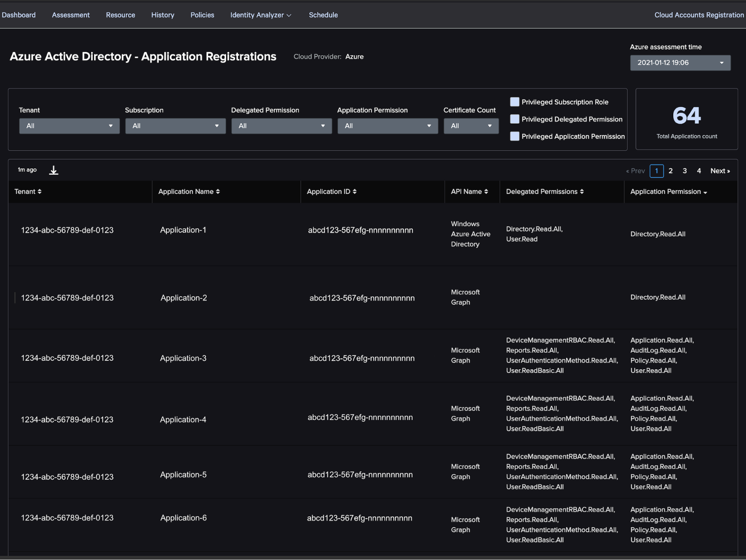Screen dimensions: 746x560
Task: Open the Schedule menu item
Action: click(323, 15)
